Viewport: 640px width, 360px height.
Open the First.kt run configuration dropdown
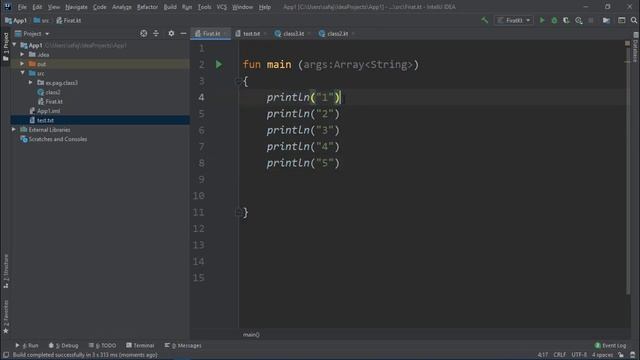click(513, 20)
